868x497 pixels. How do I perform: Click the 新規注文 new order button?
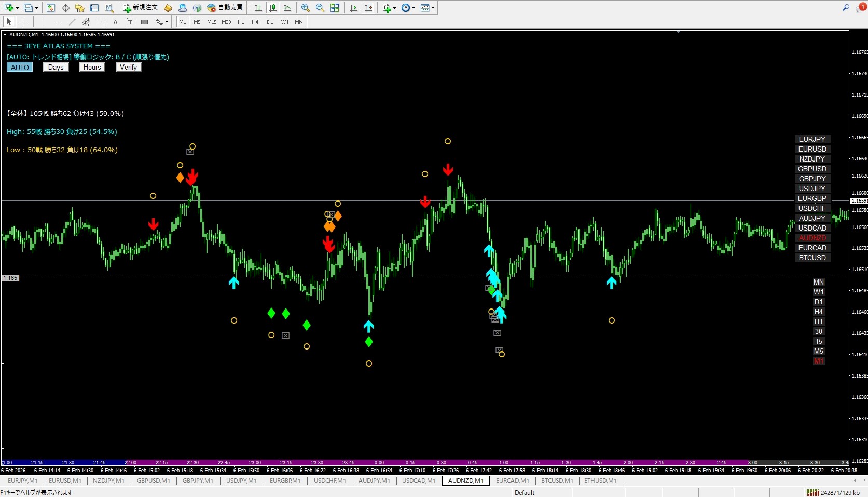pos(140,8)
